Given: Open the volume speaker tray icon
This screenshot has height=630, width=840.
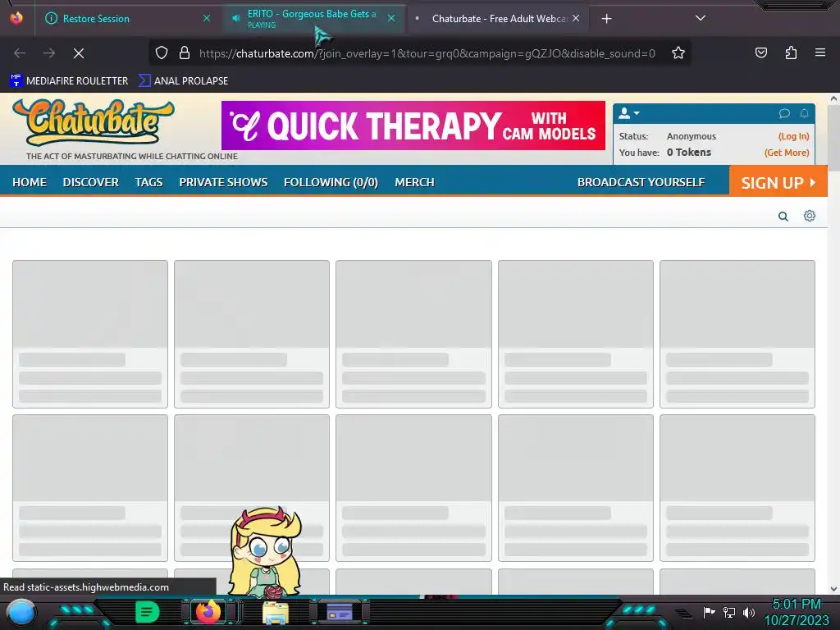Looking at the screenshot, I should click(748, 612).
